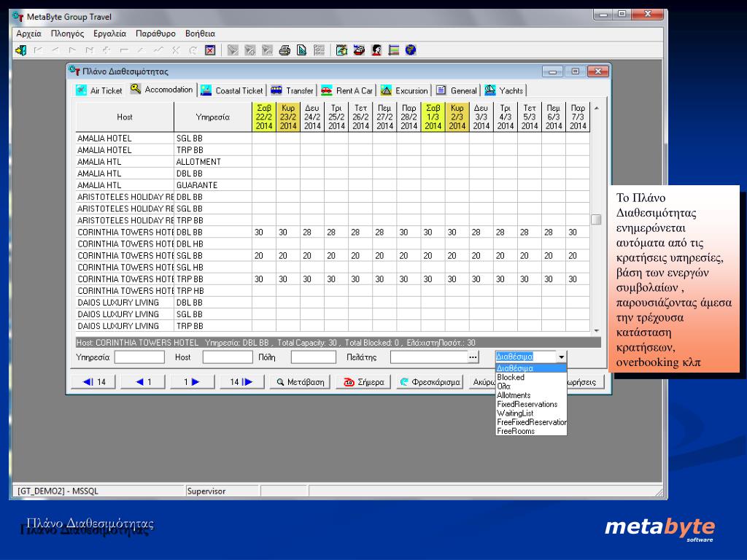Click the Μετάβαση button
This screenshot has height=560, width=747.
300,382
